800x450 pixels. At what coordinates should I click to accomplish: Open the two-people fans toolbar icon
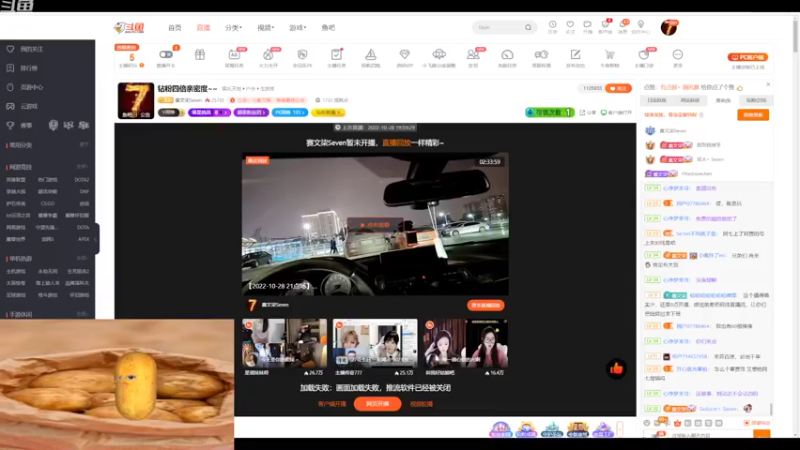[473, 55]
